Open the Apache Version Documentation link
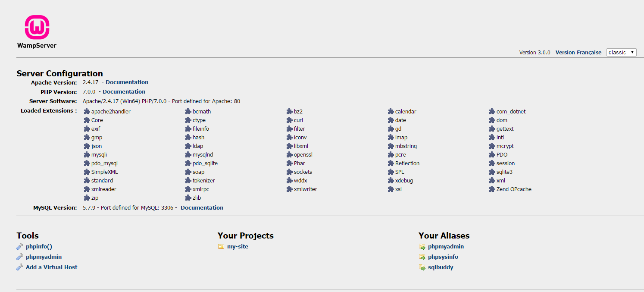 pyautogui.click(x=127, y=82)
